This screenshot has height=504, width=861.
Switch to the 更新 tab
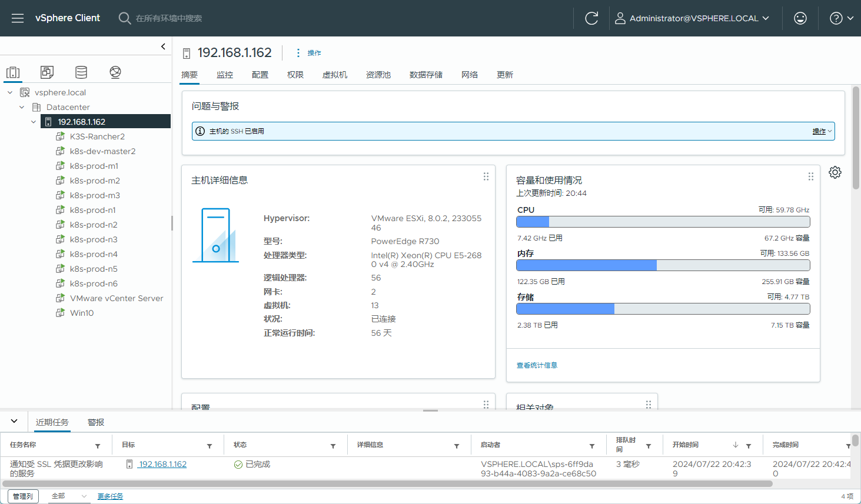tap(505, 75)
